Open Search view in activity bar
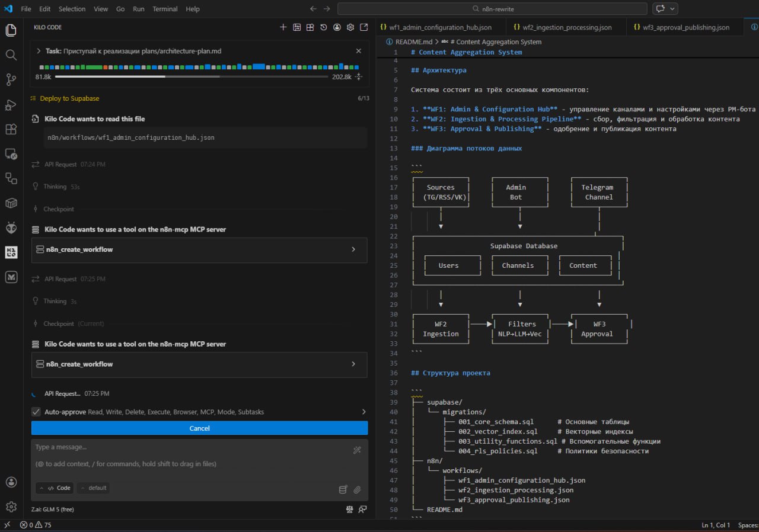The image size is (759, 532). coord(11,55)
